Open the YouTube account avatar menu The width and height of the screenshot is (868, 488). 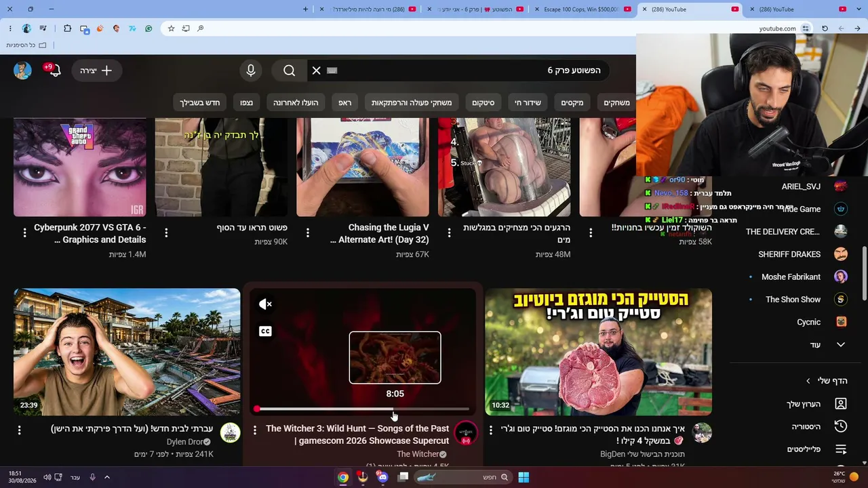tap(22, 70)
